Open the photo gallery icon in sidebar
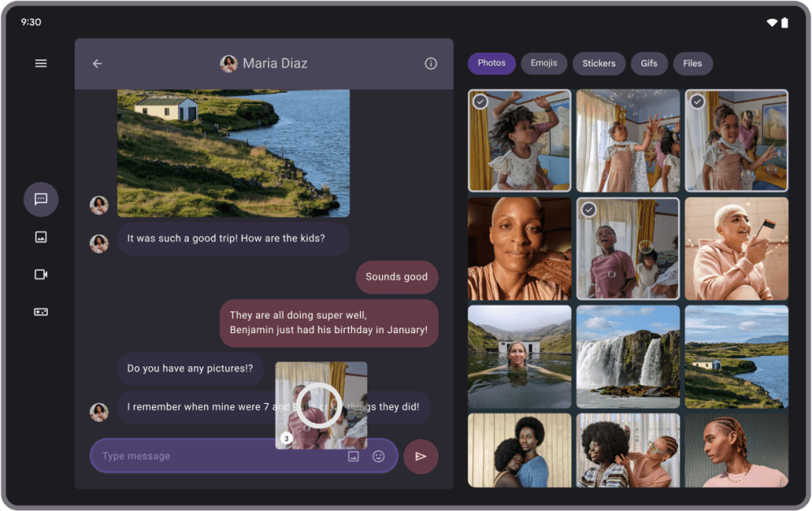This screenshot has height=511, width=812. (41, 237)
